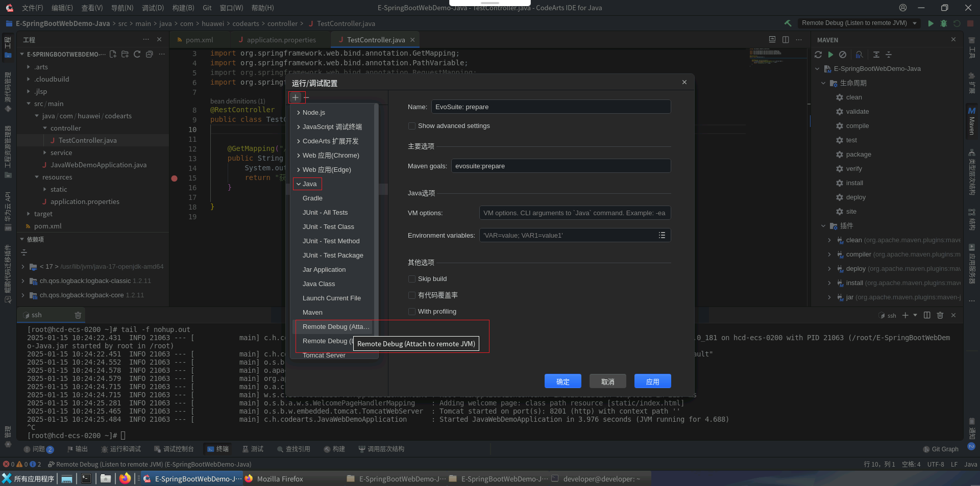
Task: Open the account icon in title bar
Action: 903,8
